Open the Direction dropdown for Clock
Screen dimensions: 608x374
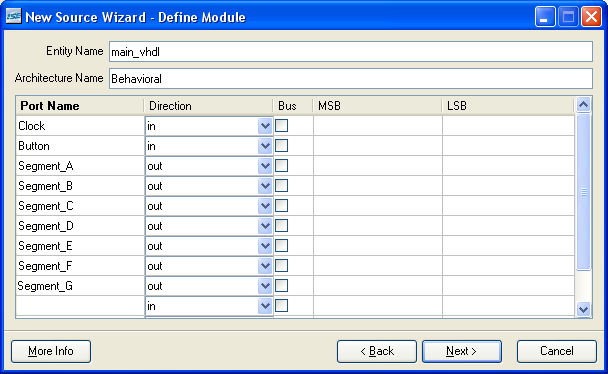[265, 126]
